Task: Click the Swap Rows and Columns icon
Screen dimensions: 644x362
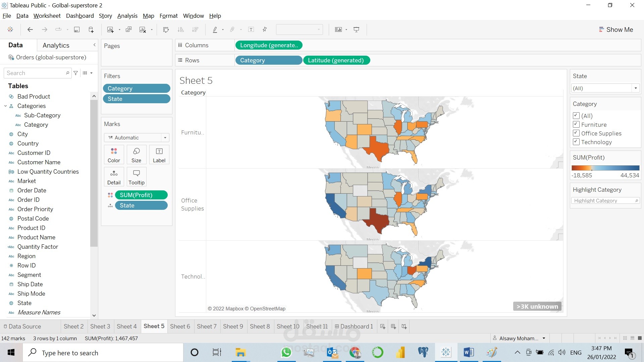Action: [166, 30]
